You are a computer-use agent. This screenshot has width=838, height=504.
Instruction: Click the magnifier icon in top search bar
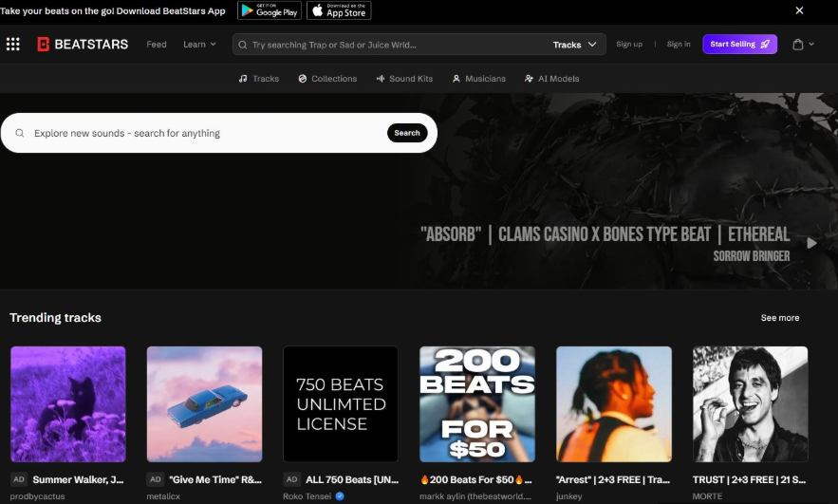click(x=243, y=45)
